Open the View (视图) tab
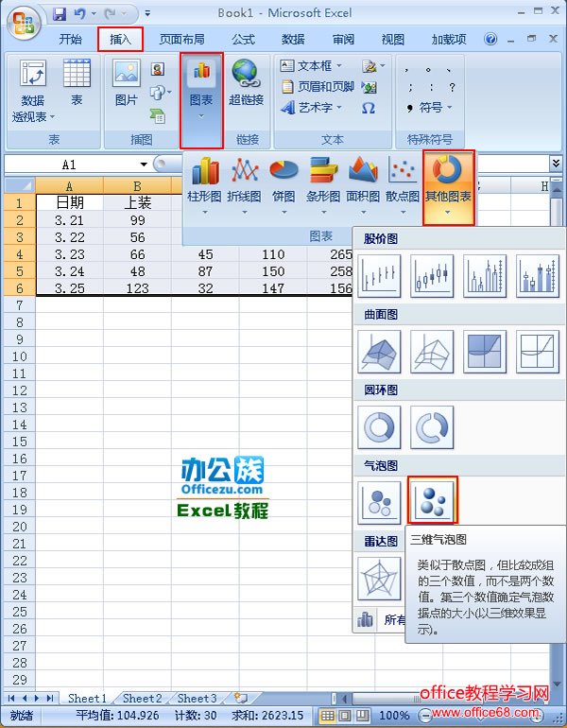This screenshot has width=567, height=728. click(x=393, y=40)
